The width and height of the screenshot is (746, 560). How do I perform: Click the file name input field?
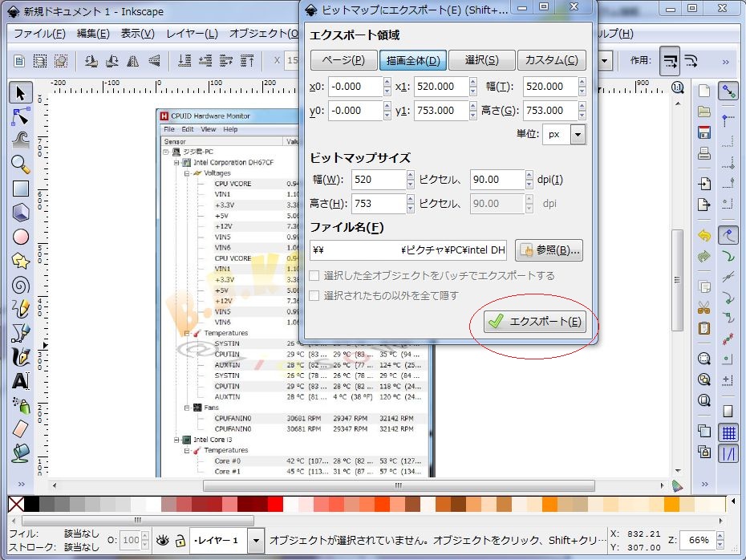408,250
